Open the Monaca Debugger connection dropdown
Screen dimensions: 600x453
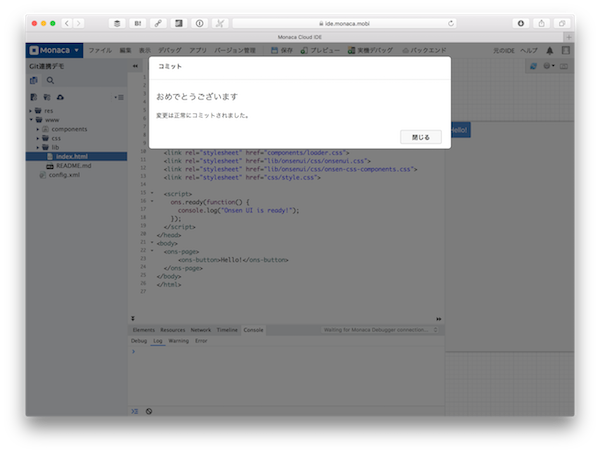coord(380,330)
